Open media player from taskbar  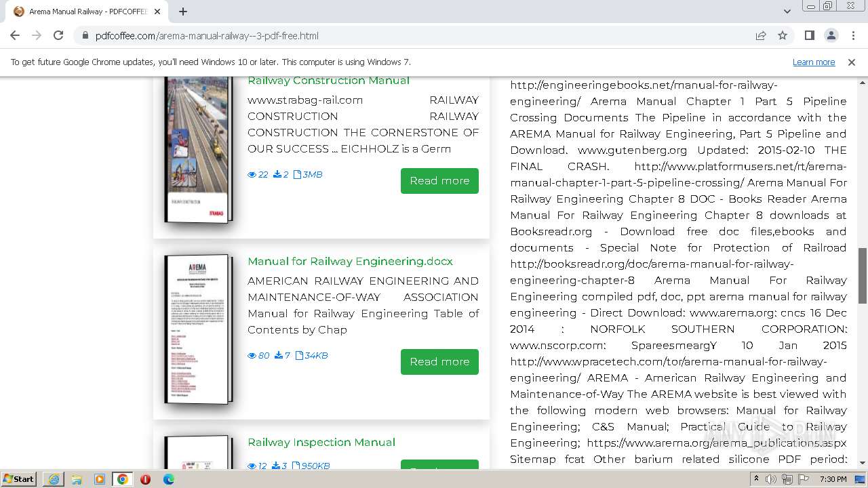click(x=100, y=479)
